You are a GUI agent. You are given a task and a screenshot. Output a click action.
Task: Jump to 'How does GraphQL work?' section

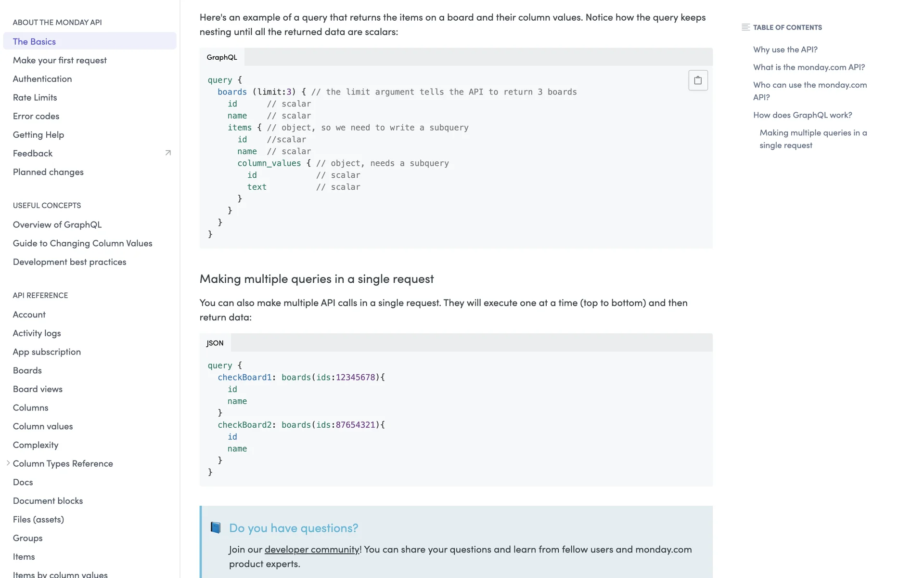pos(802,115)
